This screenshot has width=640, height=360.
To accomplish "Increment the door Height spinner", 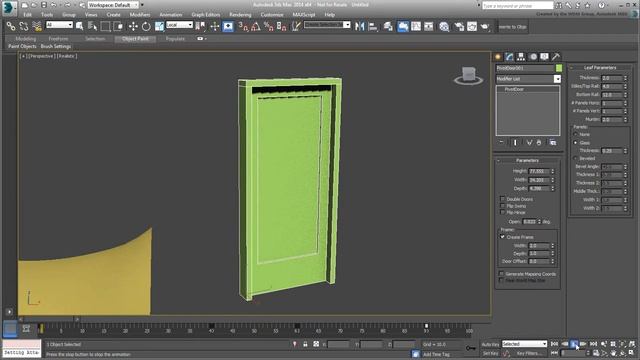I will coord(553,170).
